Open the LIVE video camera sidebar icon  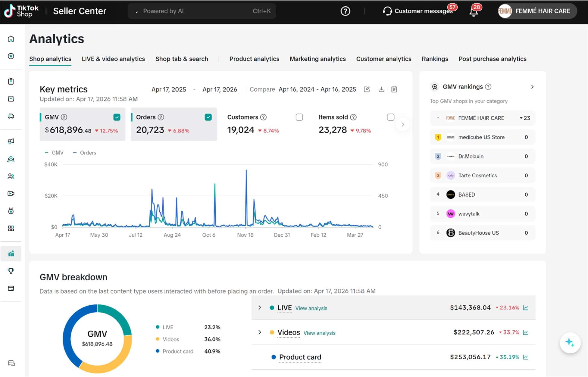pyautogui.click(x=11, y=194)
